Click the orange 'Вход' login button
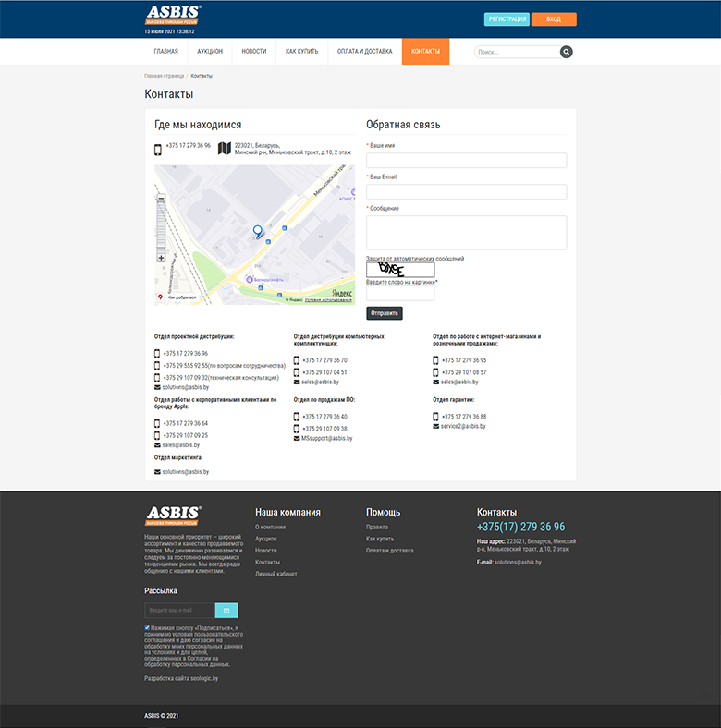Image resolution: width=721 pixels, height=728 pixels. pos(554,19)
